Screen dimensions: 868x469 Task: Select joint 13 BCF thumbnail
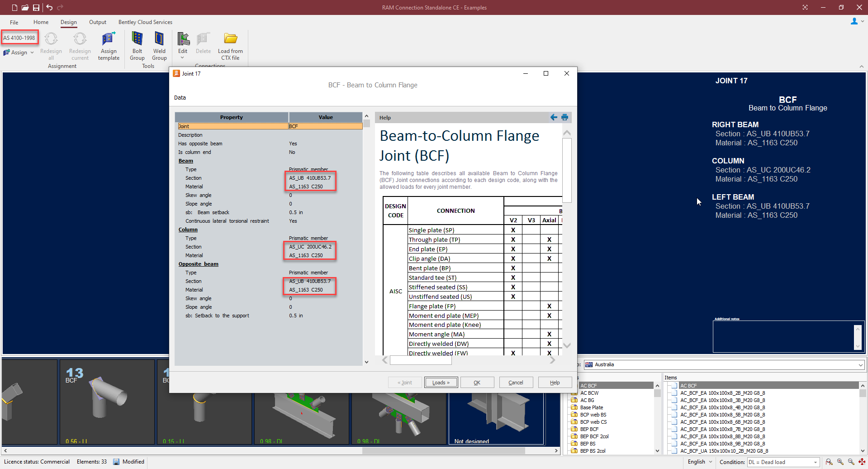[107, 402]
